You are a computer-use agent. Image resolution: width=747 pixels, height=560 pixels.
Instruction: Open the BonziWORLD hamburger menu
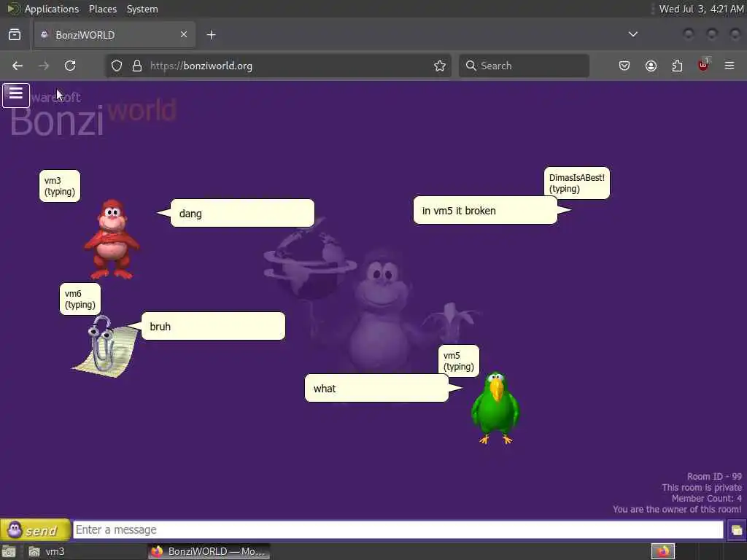coord(16,95)
